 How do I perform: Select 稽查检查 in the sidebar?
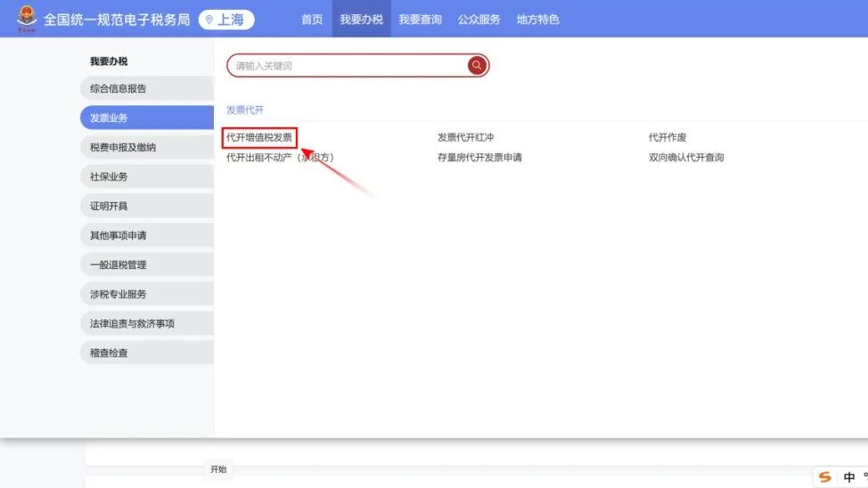click(147, 353)
